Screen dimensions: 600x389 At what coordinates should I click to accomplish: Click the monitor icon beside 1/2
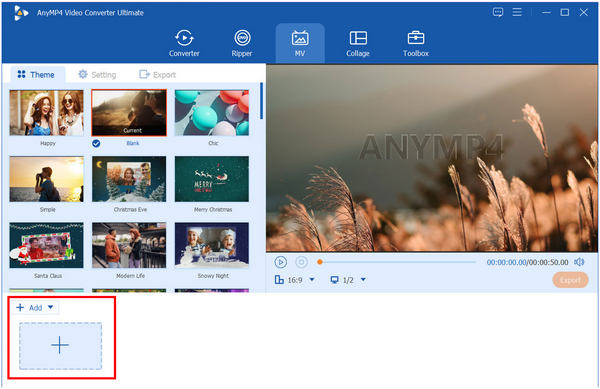(334, 280)
